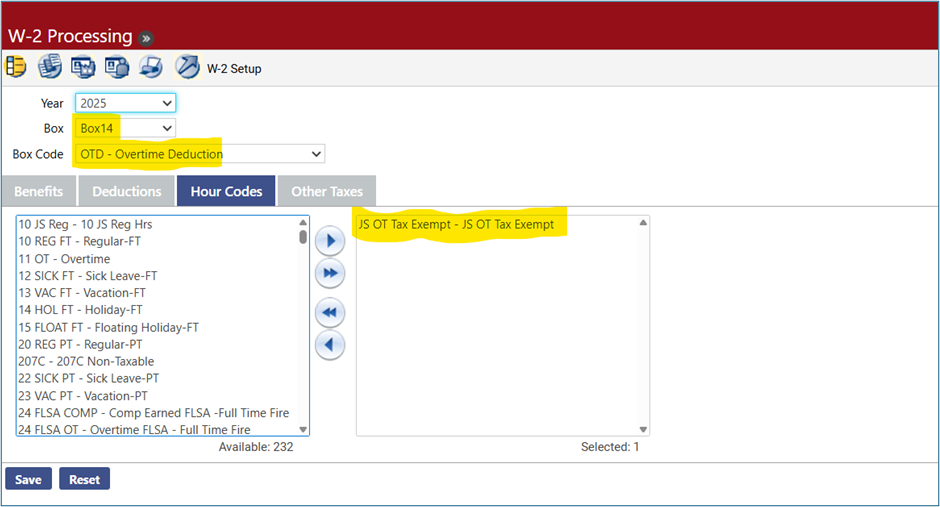This screenshot has width=940, height=507.
Task: Open the Box Code dropdown for OTD
Action: 200,154
